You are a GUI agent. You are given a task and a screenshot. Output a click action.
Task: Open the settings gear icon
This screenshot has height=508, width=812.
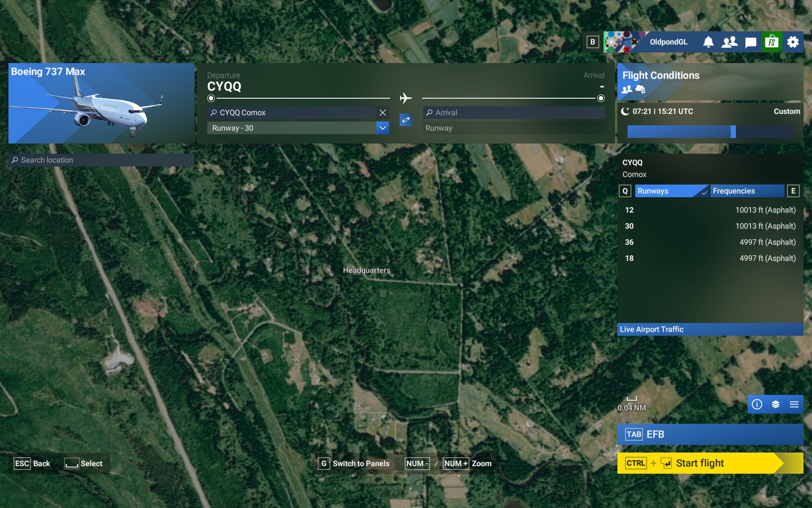[793, 42]
